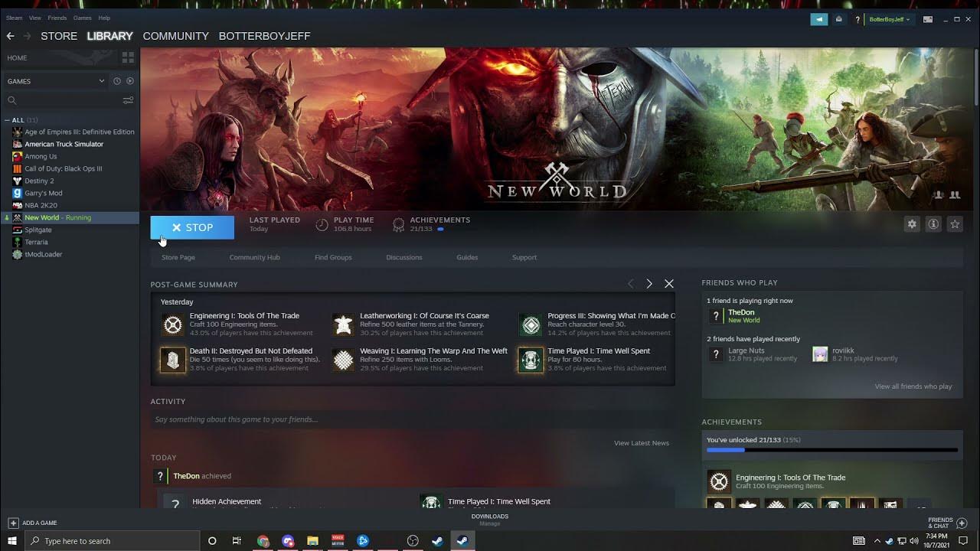Show next post-game summary page
The height and width of the screenshot is (551, 980).
(x=649, y=284)
